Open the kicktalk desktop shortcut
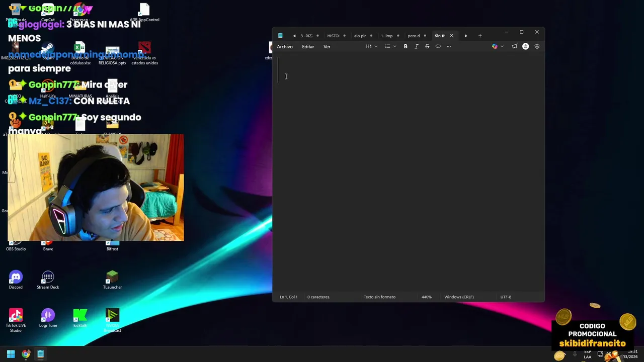Viewport: 644px width, 362px height. (x=80, y=318)
